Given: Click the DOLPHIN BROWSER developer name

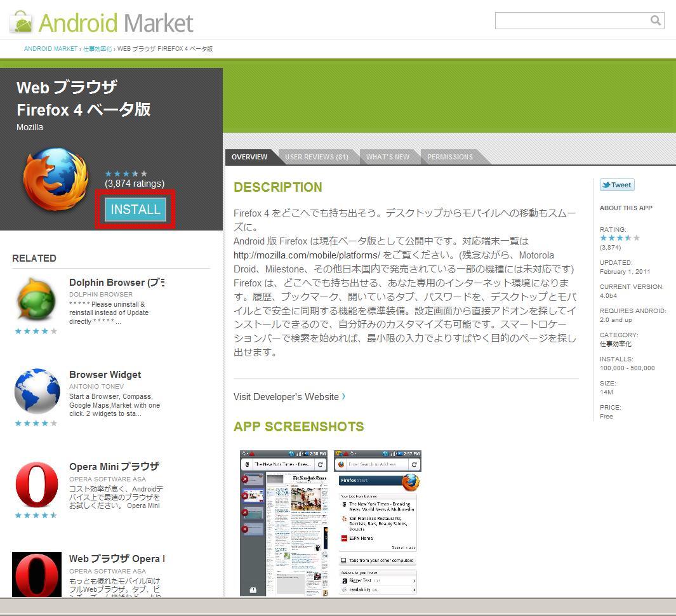Looking at the screenshot, I should [101, 294].
